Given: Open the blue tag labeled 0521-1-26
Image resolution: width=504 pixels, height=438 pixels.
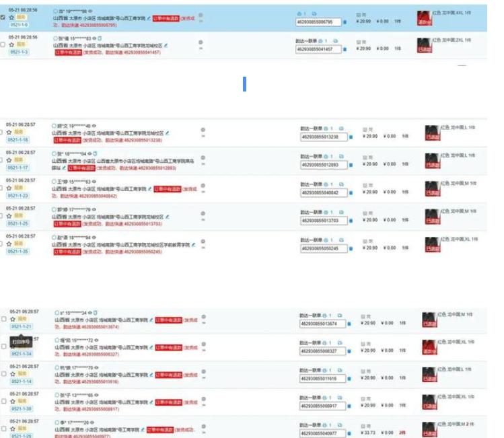Looking at the screenshot, I should (22, 436).
